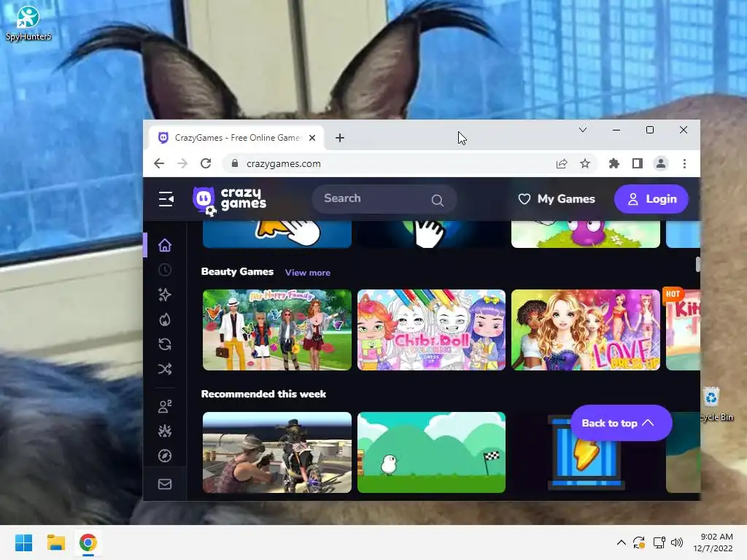Click the browser forward arrow
Viewport: 747px width, 560px height.
[x=182, y=163]
